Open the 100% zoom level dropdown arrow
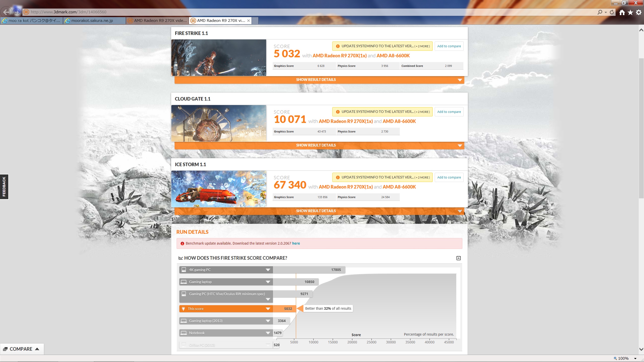Image resolution: width=644 pixels, height=362 pixels. pyautogui.click(x=635, y=358)
